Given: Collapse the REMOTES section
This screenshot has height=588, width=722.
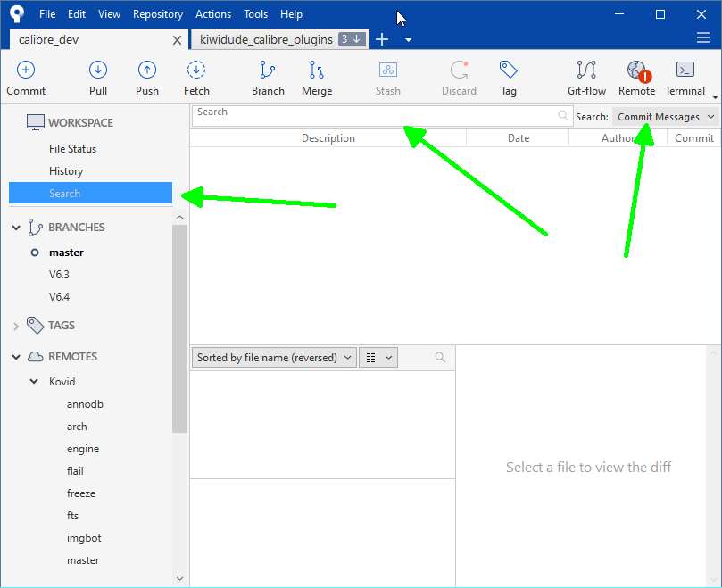Looking at the screenshot, I should click(x=16, y=357).
